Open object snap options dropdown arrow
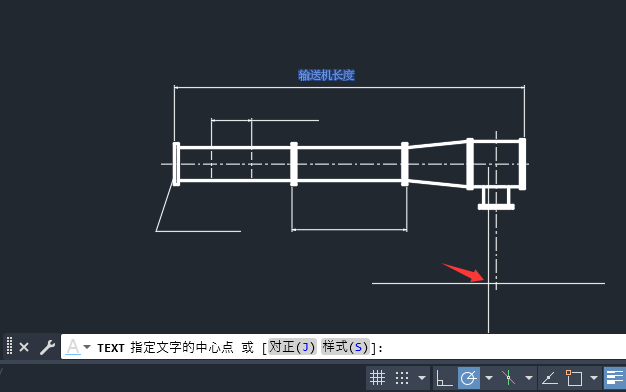The image size is (626, 392). [594, 378]
